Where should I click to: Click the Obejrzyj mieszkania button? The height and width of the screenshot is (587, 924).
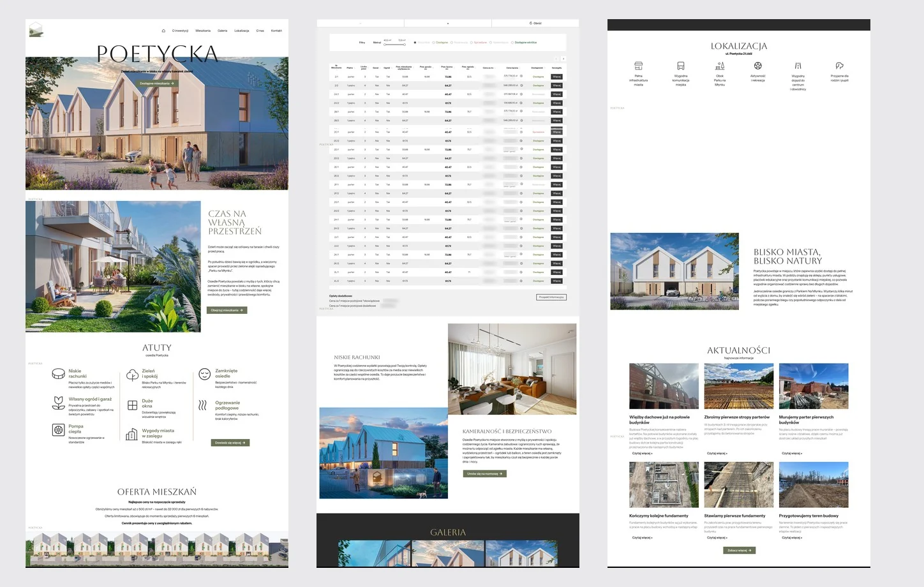[x=227, y=310]
